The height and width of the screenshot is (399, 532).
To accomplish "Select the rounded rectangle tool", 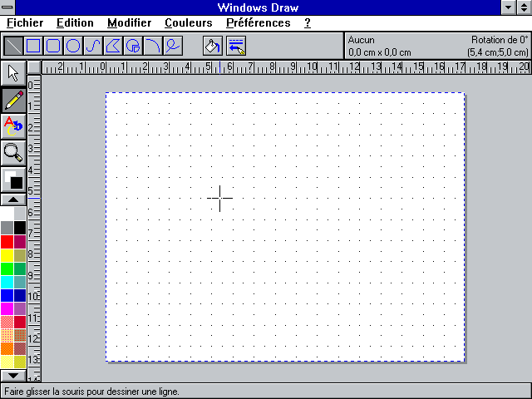I will pyautogui.click(x=53, y=46).
